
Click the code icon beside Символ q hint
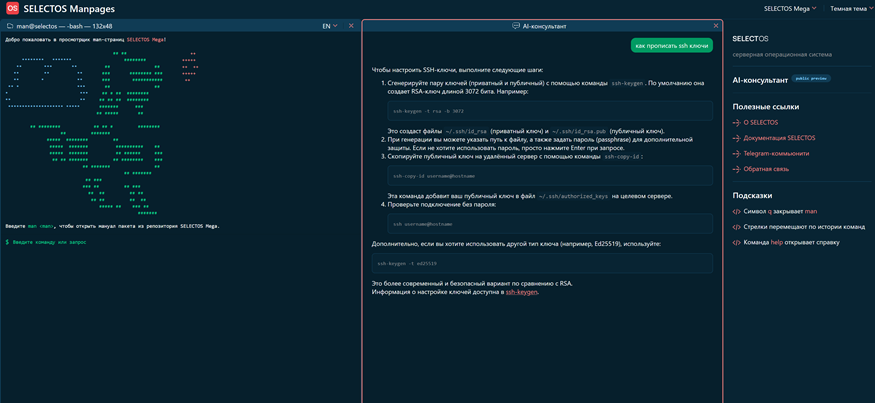(x=737, y=212)
